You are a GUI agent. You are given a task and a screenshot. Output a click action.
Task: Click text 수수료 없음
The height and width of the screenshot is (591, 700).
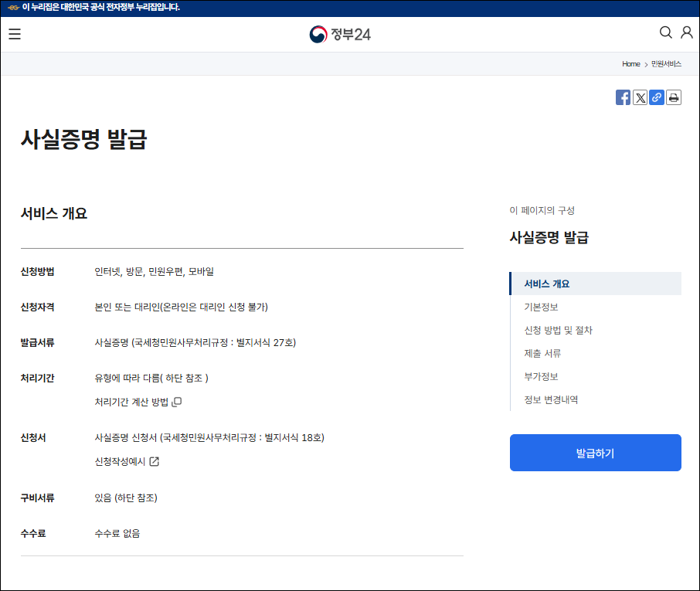pos(117,533)
